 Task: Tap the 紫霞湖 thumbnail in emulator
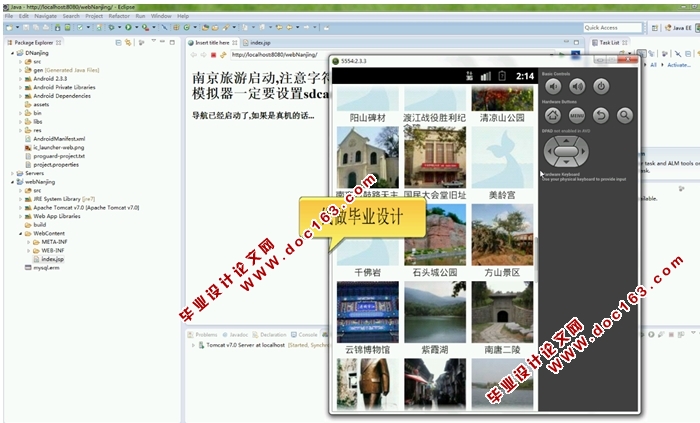point(435,312)
